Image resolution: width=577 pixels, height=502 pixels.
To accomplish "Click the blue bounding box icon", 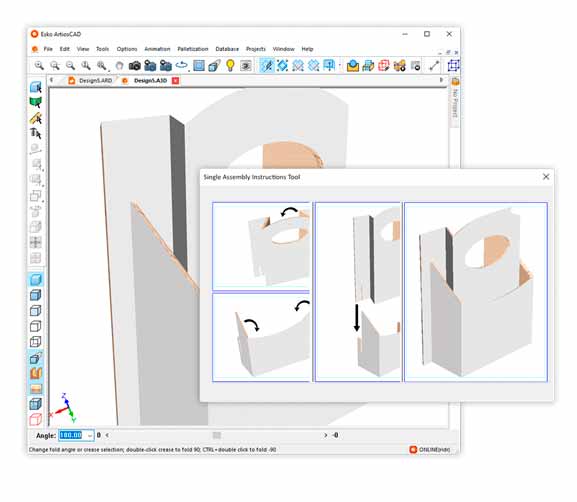I will click(x=453, y=66).
